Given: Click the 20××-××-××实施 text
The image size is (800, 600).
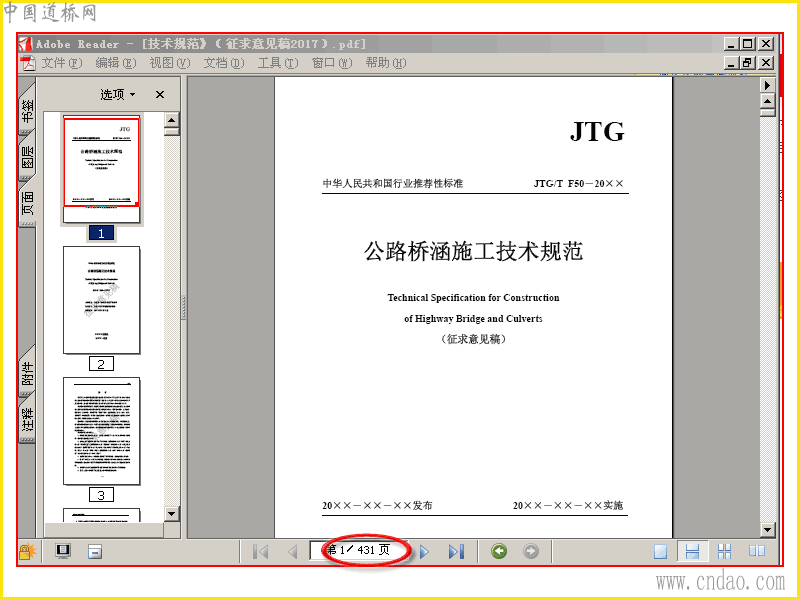Looking at the screenshot, I should pyautogui.click(x=568, y=505).
